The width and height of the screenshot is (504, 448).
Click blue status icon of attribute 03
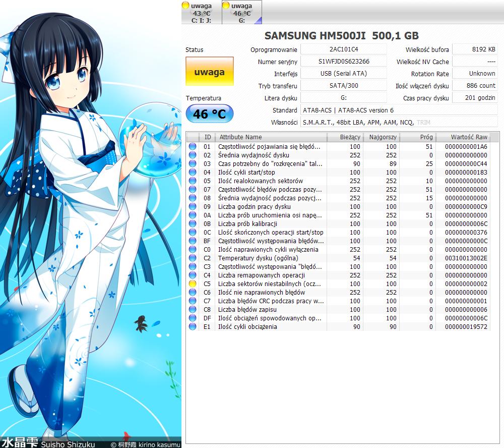[193, 163]
